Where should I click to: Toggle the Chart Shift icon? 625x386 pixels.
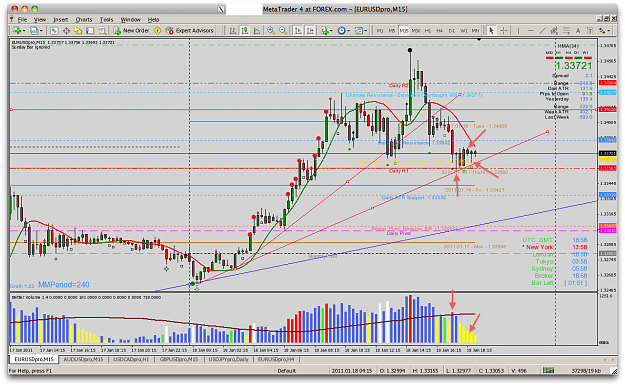click(x=310, y=30)
